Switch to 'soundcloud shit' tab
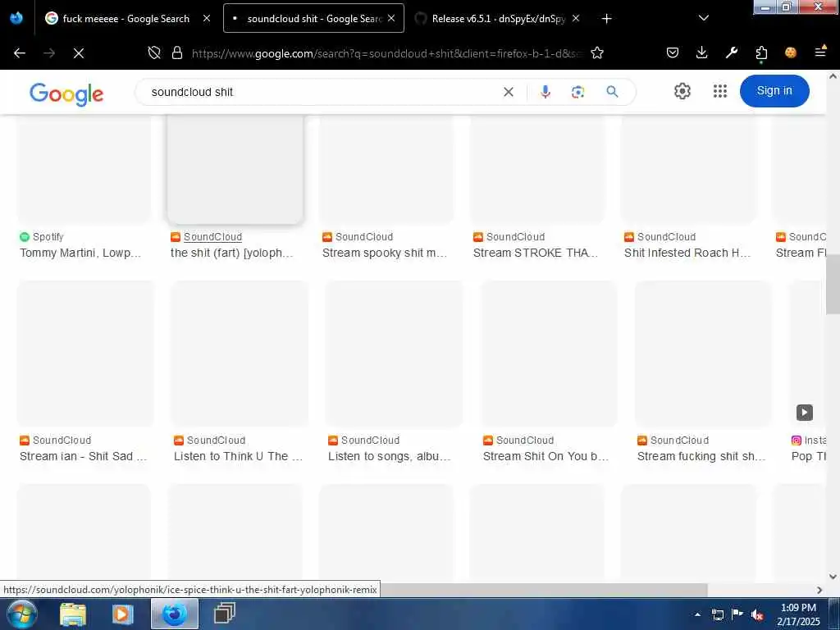 click(313, 19)
